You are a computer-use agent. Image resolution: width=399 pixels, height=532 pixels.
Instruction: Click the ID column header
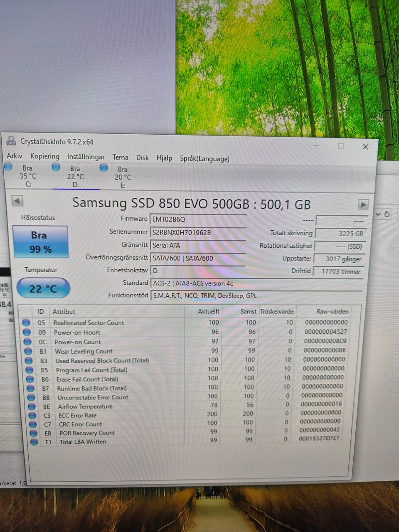tap(41, 311)
